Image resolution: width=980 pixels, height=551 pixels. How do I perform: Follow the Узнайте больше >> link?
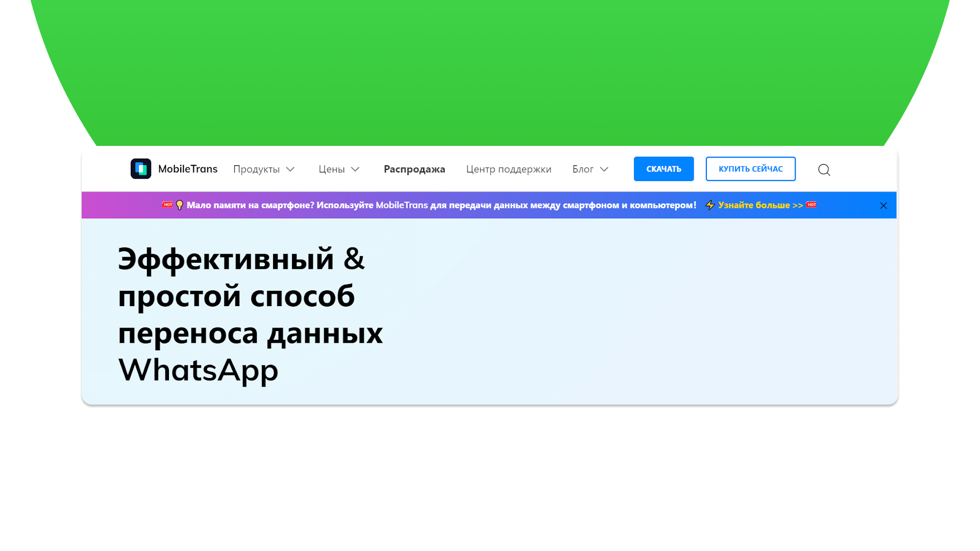click(x=760, y=205)
